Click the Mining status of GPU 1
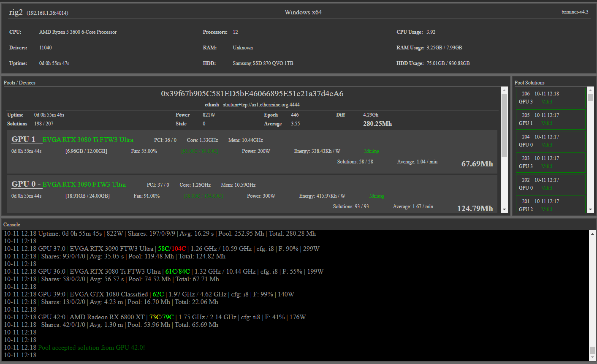Screen dimensions: 597x364 click(x=372, y=151)
